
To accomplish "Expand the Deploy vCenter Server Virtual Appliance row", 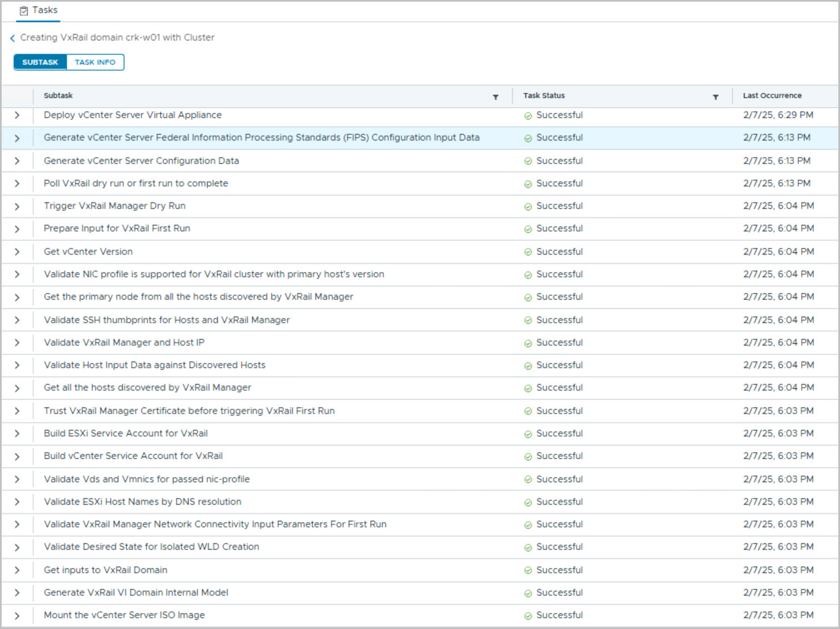I will pyautogui.click(x=17, y=115).
